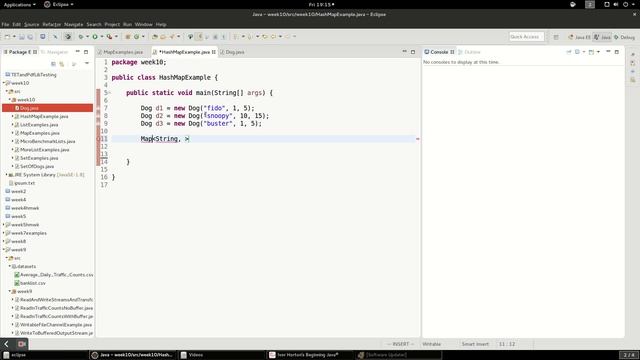
Task: Click the New Java Class icon
Action: (x=136, y=37)
